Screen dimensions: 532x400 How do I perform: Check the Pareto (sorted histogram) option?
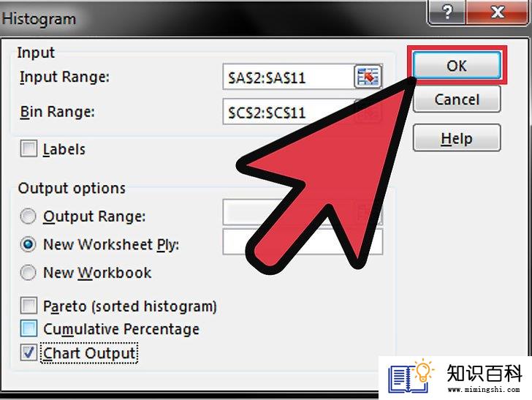click(28, 306)
